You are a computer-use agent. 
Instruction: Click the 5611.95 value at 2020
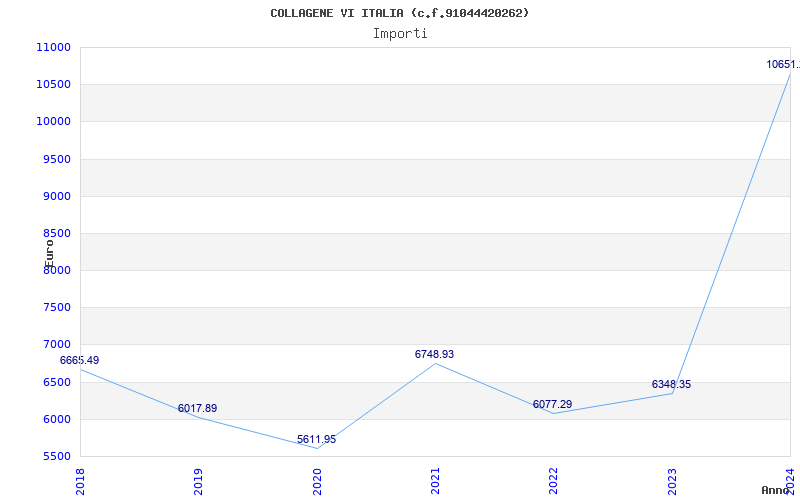[x=316, y=439]
